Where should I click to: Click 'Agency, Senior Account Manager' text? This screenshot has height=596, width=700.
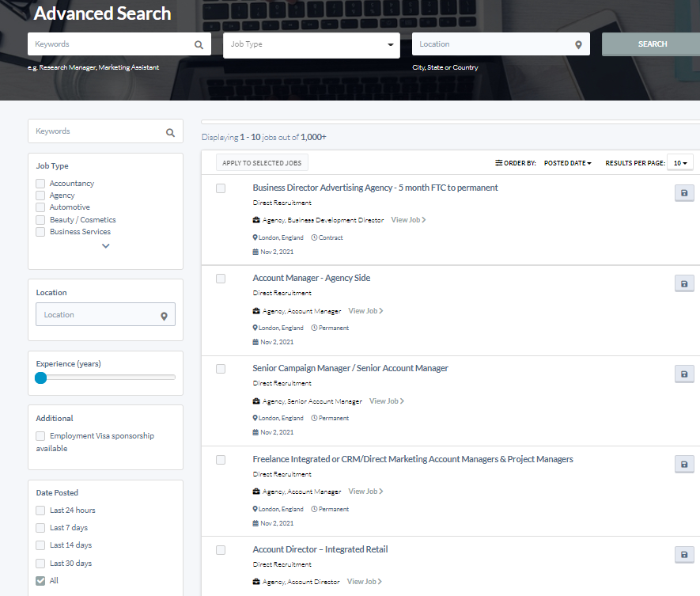[312, 401]
